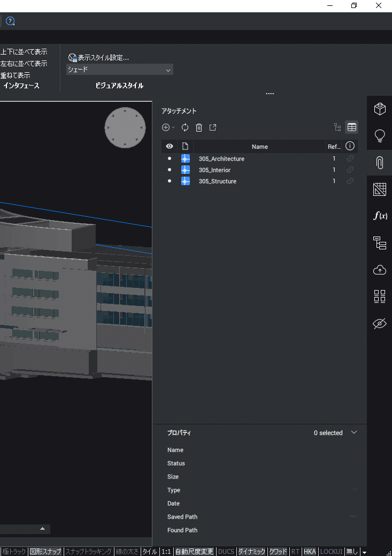Image resolution: width=392 pixels, height=556 pixels.
Task: Open the structure tree panel icon
Action: [x=380, y=243]
